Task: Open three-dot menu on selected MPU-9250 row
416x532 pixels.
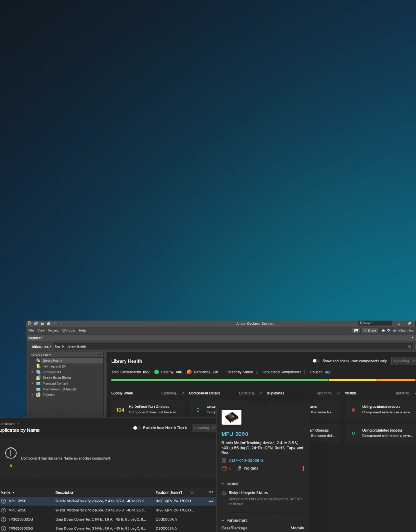Action: [x=211, y=501]
